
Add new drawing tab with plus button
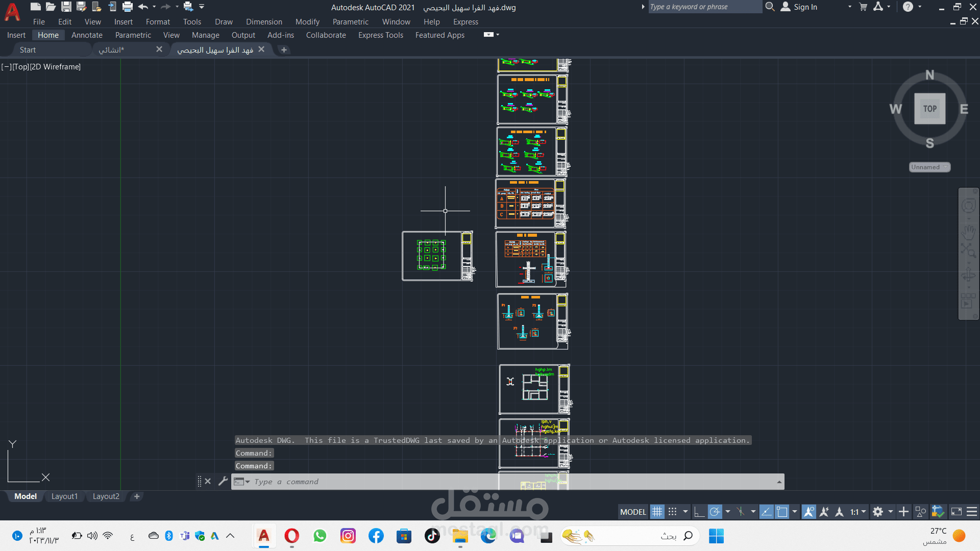click(284, 49)
